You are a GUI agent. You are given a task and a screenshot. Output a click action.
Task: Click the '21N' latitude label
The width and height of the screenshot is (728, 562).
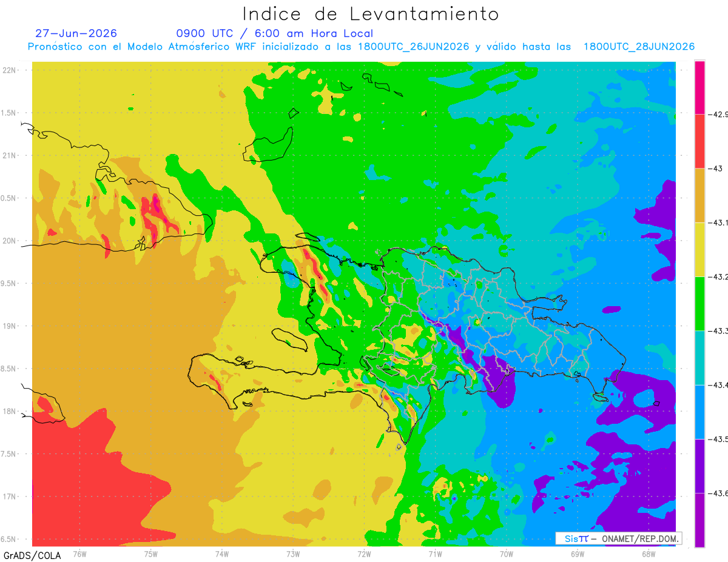pyautogui.click(x=10, y=155)
